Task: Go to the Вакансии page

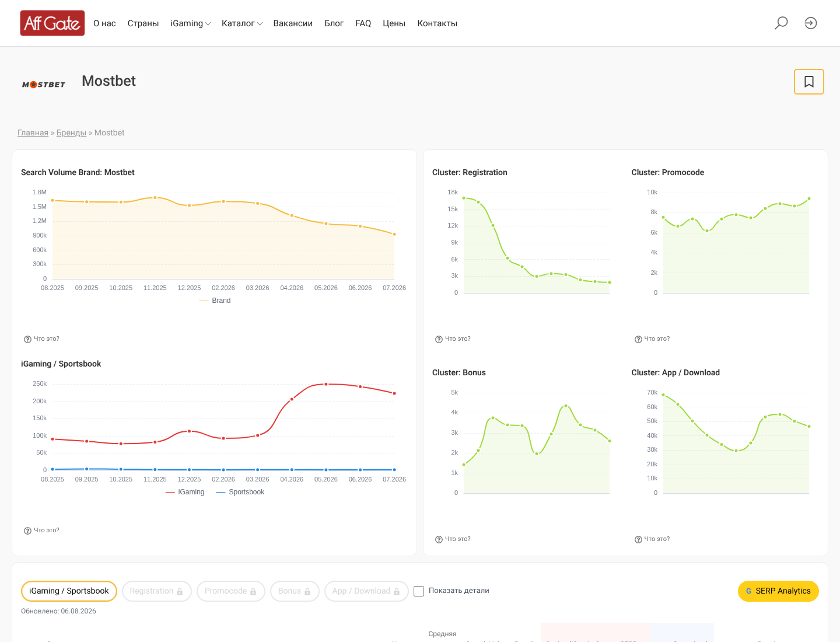Action: [293, 23]
